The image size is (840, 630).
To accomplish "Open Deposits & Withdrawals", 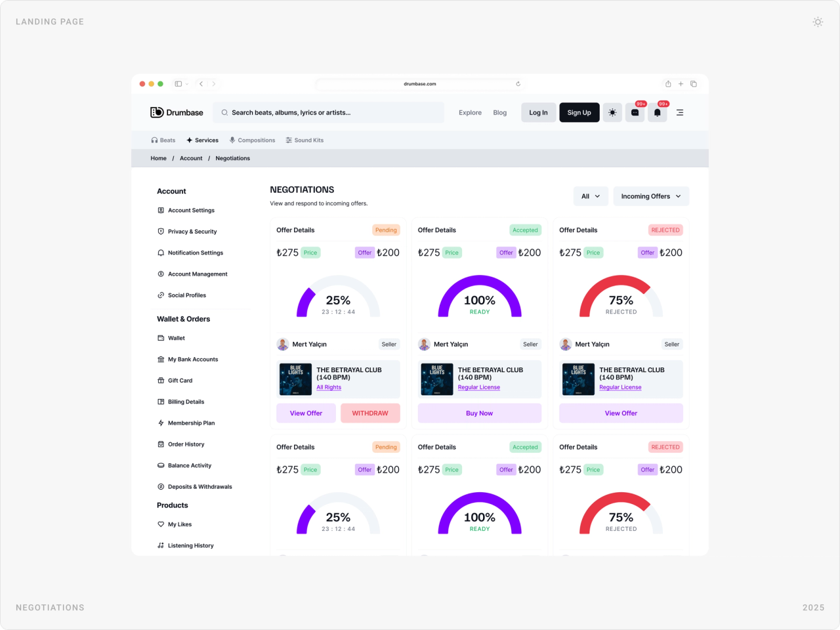I will 195,487.
